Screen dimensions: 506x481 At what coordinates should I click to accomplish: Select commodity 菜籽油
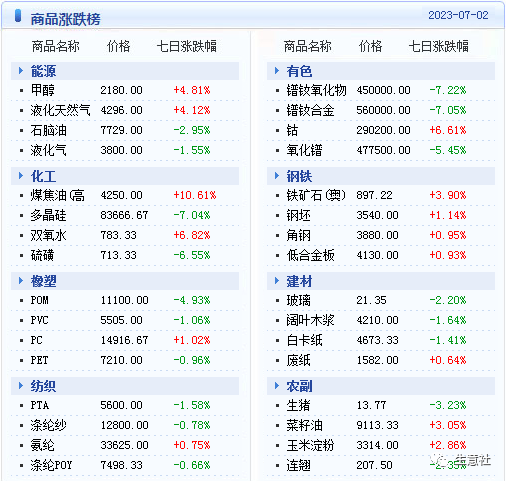[304, 425]
